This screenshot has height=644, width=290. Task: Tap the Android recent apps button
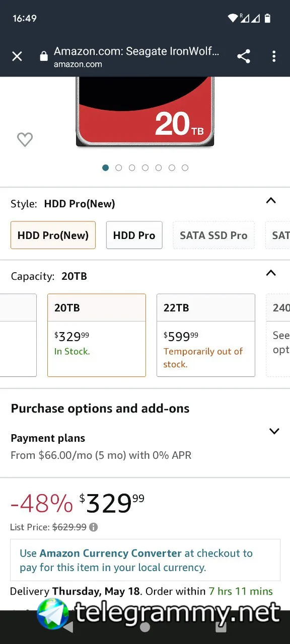221,627
